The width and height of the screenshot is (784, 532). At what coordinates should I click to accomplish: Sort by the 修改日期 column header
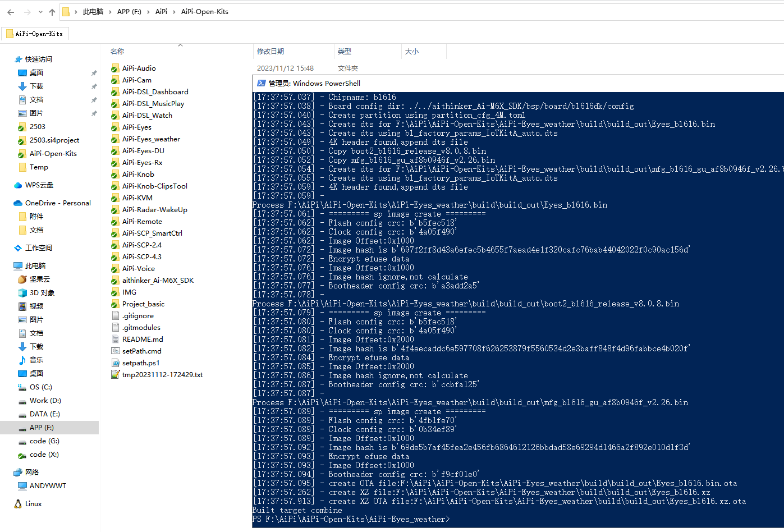click(270, 52)
